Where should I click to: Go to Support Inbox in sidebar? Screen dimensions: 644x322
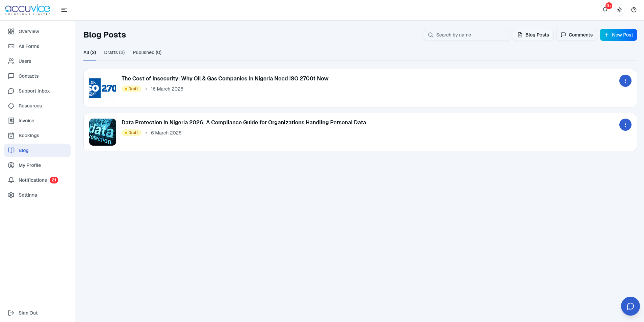click(x=34, y=91)
